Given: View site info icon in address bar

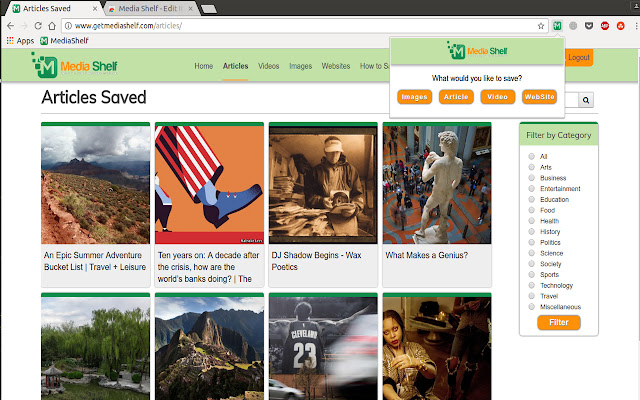Looking at the screenshot, I should [69, 26].
